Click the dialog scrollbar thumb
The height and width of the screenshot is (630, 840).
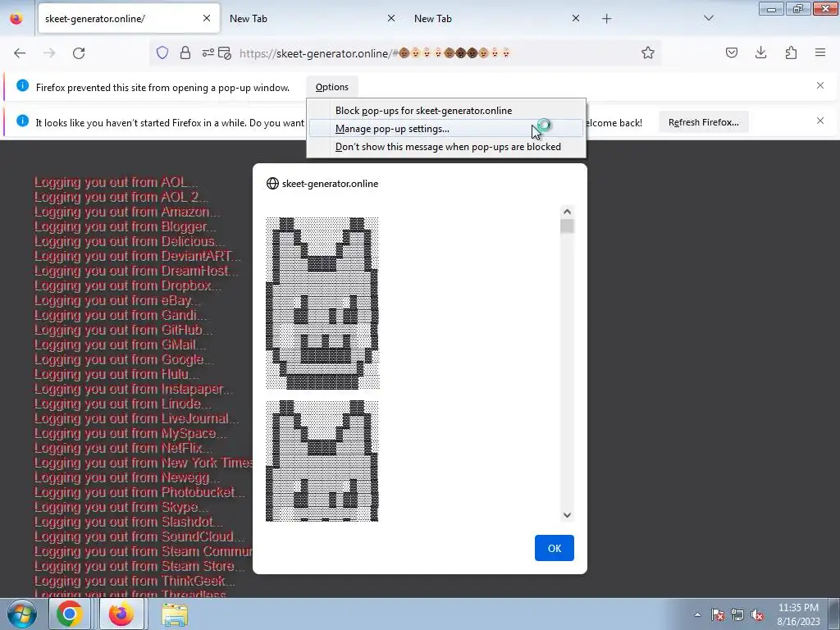tap(567, 226)
